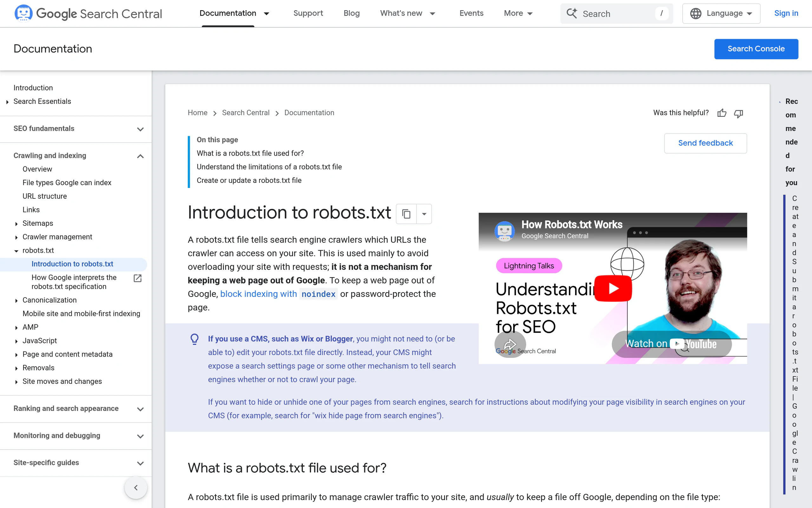Click the thumbs up helpful icon
This screenshot has width=812, height=508.
pyautogui.click(x=722, y=113)
